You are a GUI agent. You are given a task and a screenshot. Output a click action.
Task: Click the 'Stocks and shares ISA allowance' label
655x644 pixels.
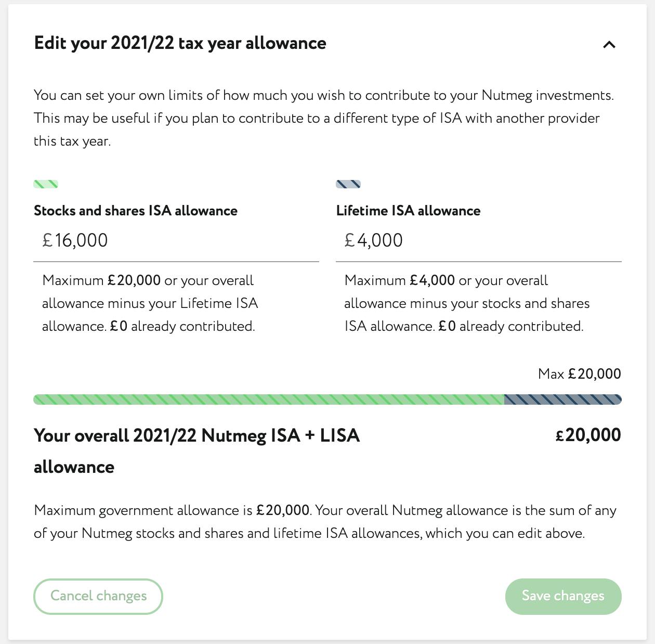[x=136, y=211]
